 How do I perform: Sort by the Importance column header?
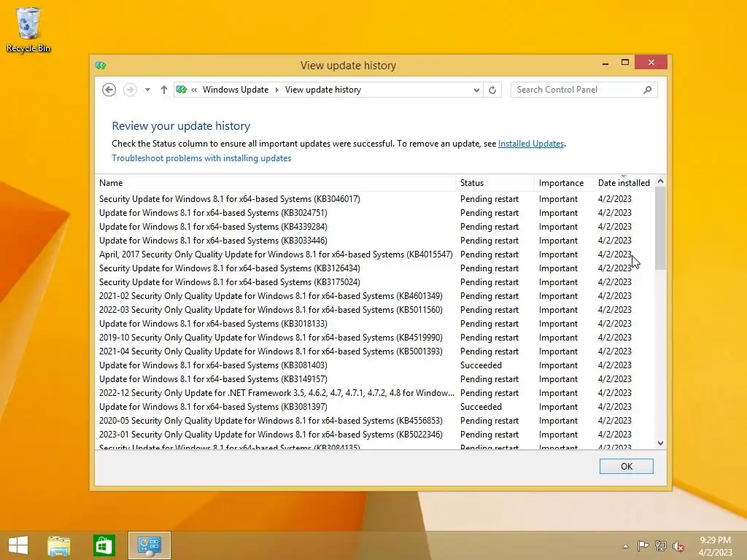coord(564,183)
